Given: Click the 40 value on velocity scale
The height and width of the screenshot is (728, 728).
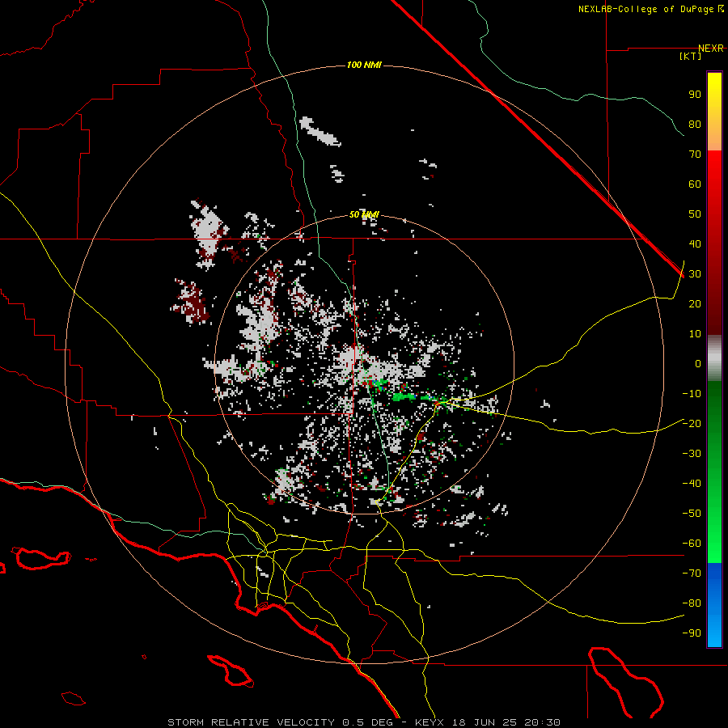Looking at the screenshot, I should [x=695, y=244].
